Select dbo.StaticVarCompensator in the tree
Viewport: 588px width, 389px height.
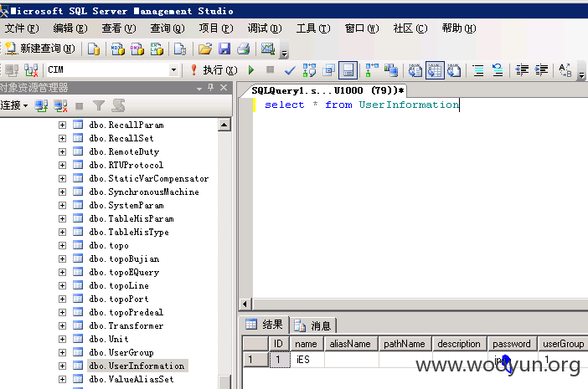[x=149, y=178]
